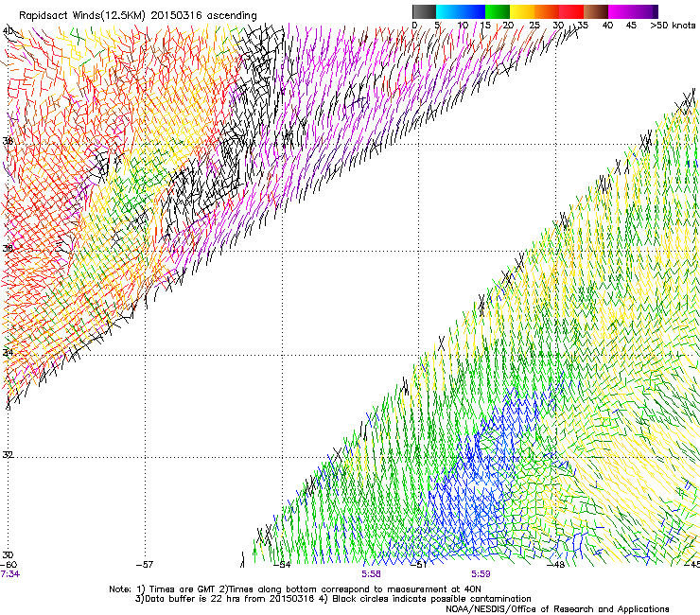This screenshot has height=615, width=700.
Task: Click the gray 0-5 knots color swatch
Action: pos(424,11)
